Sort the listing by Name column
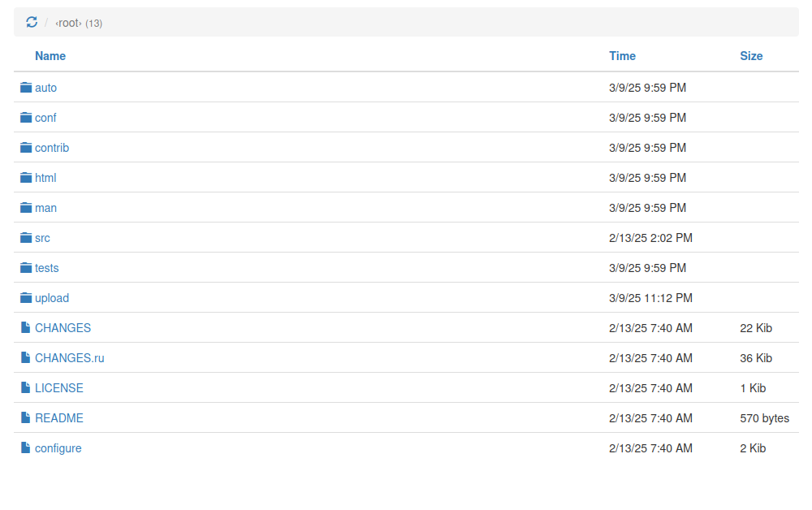 coord(50,56)
